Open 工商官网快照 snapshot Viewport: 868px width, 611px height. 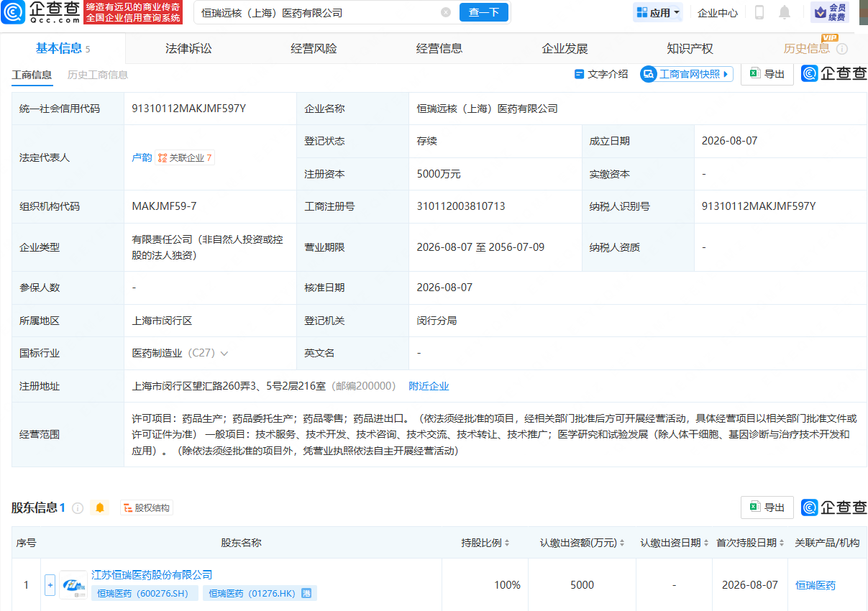click(x=687, y=74)
